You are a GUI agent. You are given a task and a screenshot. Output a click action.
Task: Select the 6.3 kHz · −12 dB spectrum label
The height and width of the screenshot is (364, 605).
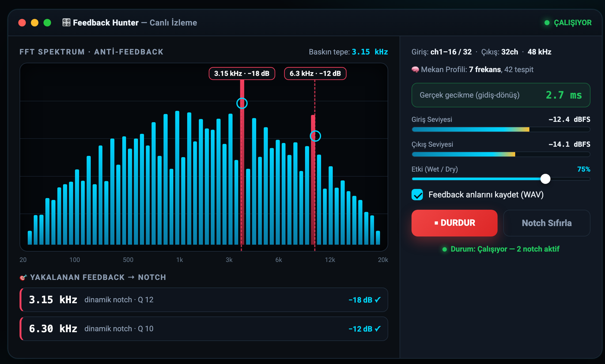[315, 74]
